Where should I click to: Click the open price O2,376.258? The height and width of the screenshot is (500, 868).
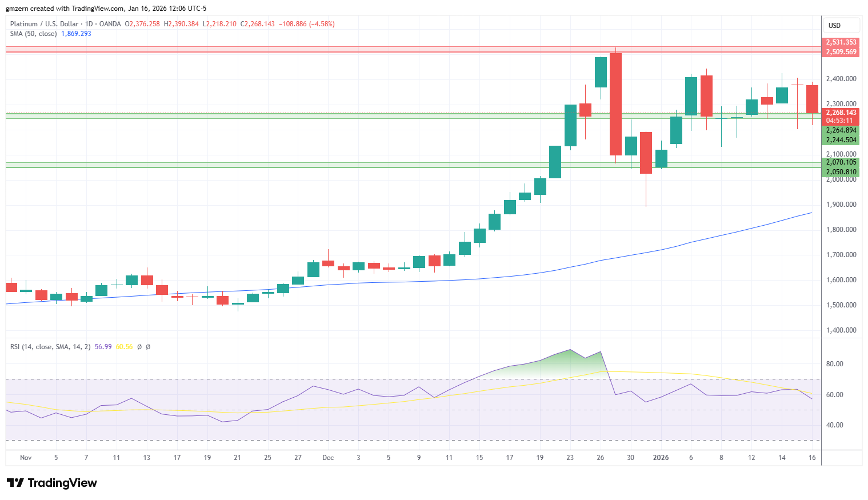point(142,24)
